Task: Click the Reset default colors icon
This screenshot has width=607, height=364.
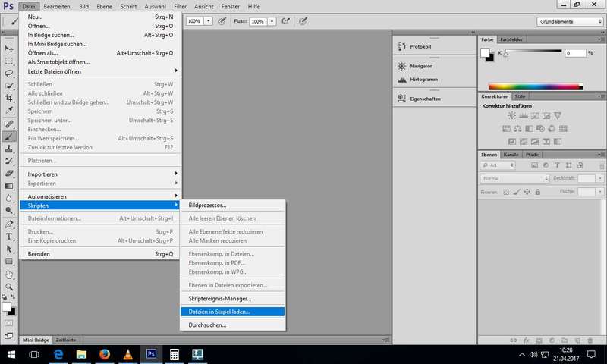Action: (x=5, y=297)
